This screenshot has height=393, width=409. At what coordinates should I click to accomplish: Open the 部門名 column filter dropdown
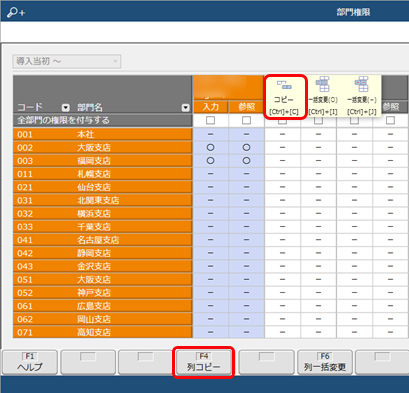[x=185, y=107]
